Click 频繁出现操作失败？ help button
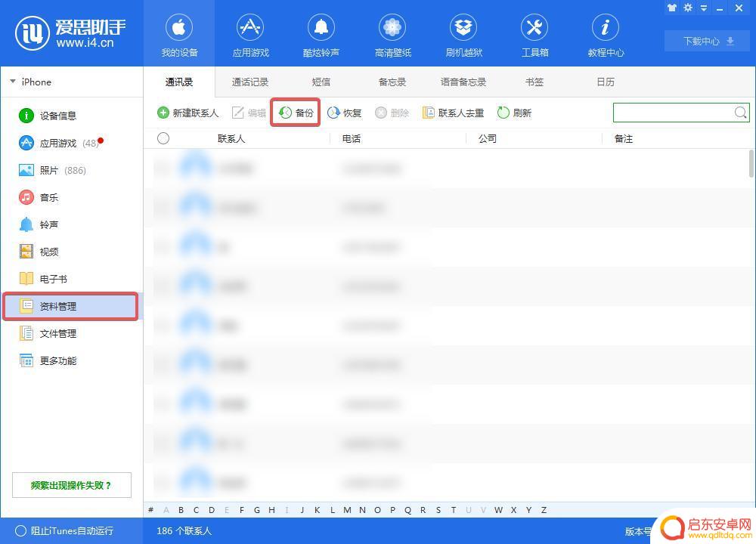The image size is (756, 544). tap(71, 485)
